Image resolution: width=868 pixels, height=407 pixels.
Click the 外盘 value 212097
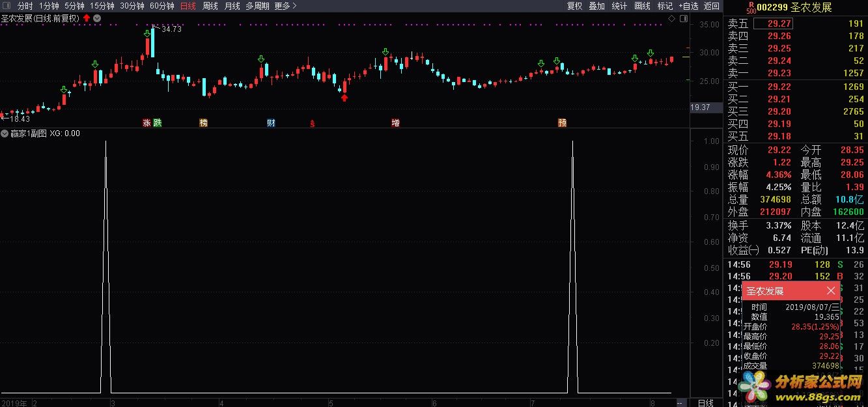coord(775,212)
